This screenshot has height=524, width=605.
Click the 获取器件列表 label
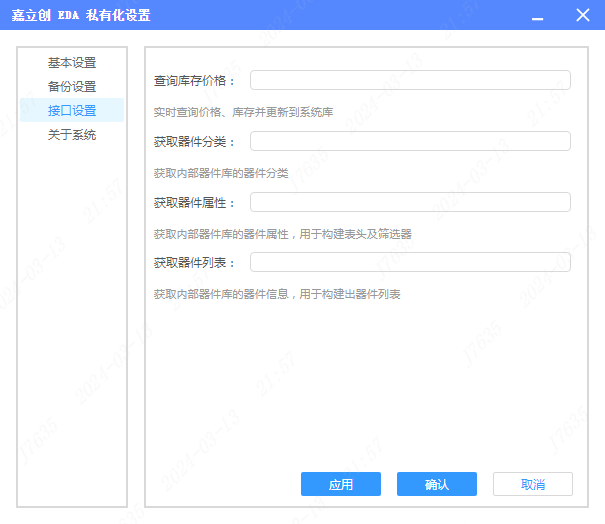(x=194, y=263)
